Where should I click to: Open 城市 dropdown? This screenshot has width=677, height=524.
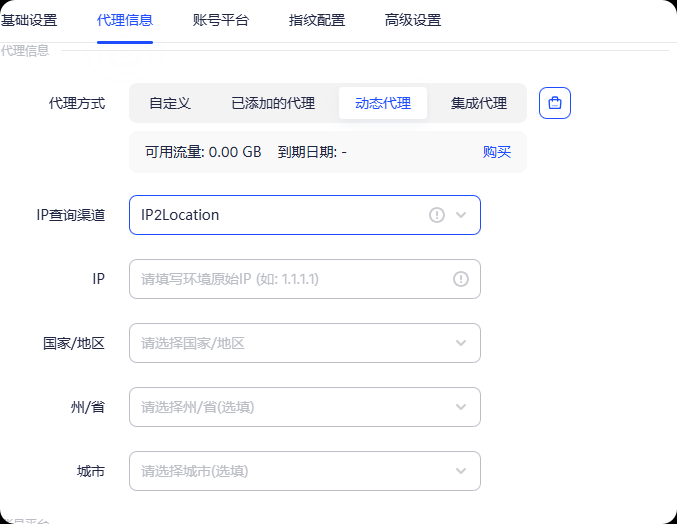click(x=305, y=471)
